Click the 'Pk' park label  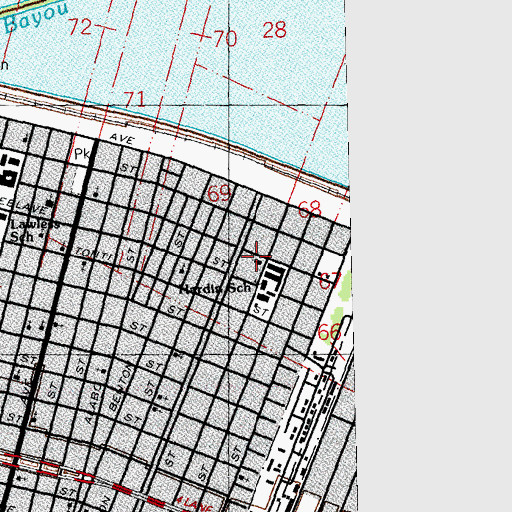82,154
